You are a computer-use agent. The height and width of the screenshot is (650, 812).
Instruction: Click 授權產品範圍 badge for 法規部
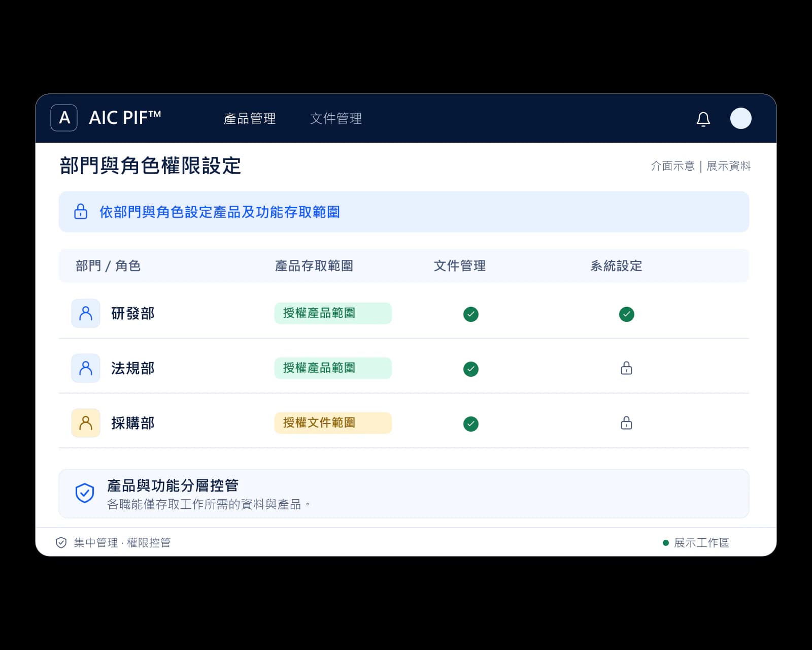333,368
